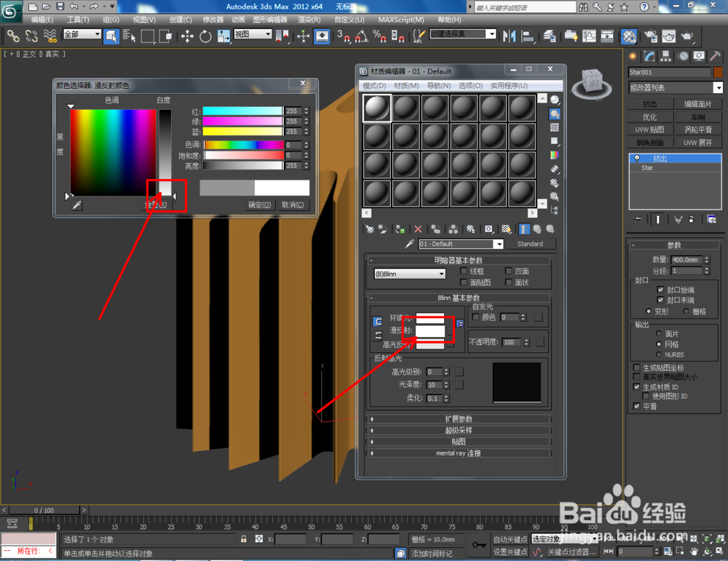Select the 面片 (Patch) output radio
The height and width of the screenshot is (561, 728).
[x=658, y=334]
